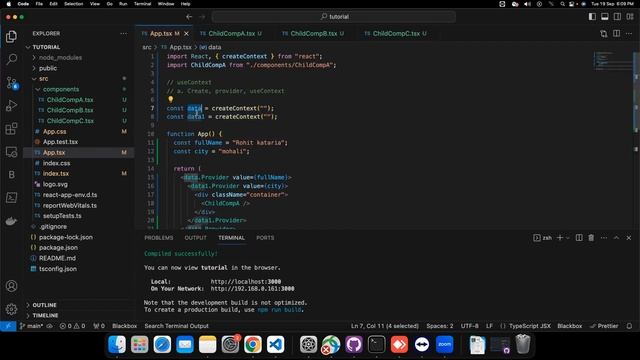
Task: Open Explorer Views and More Actions
Action: [x=124, y=33]
